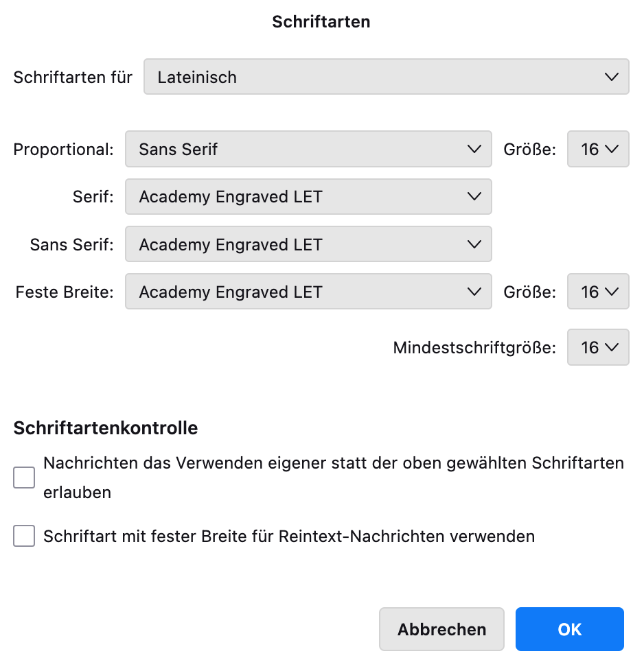Expand the Proportional font type dropdown
644x671 pixels.
click(308, 149)
